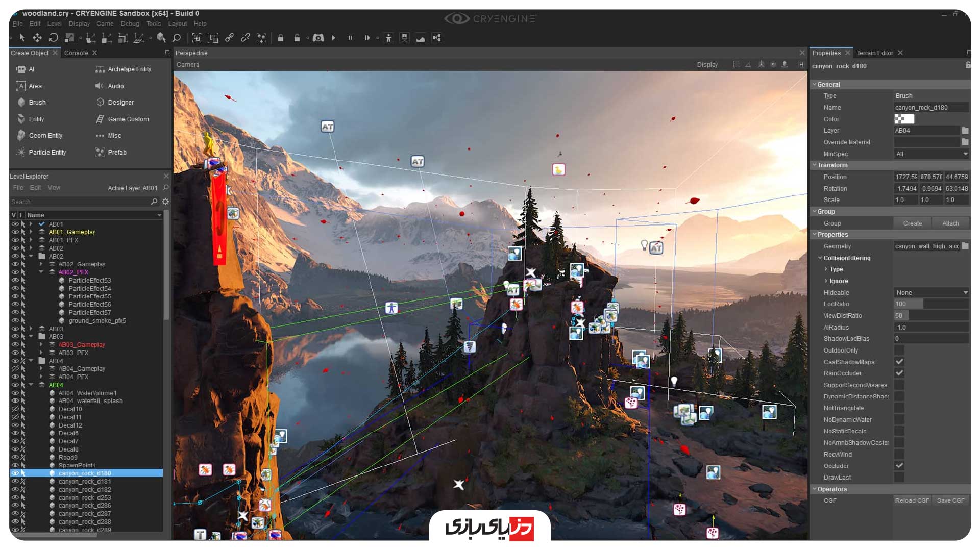Expand the AB03_PFX tree layer

click(x=41, y=353)
